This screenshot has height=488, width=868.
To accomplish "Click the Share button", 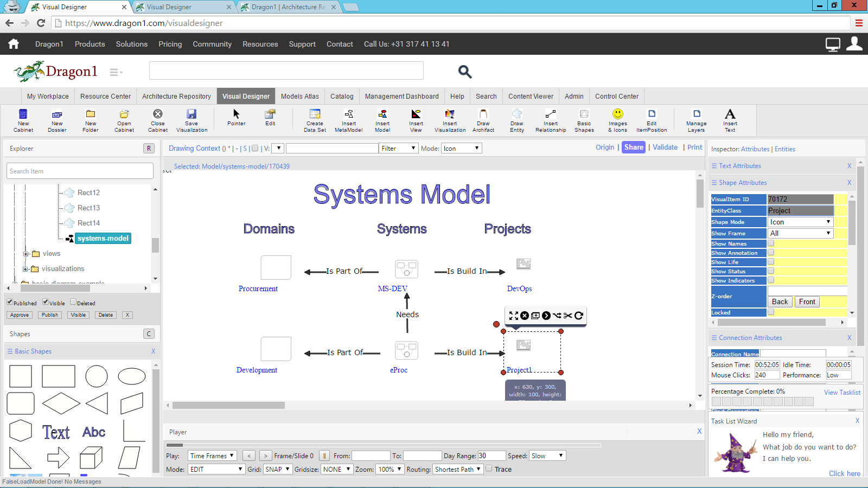I will click(x=633, y=147).
